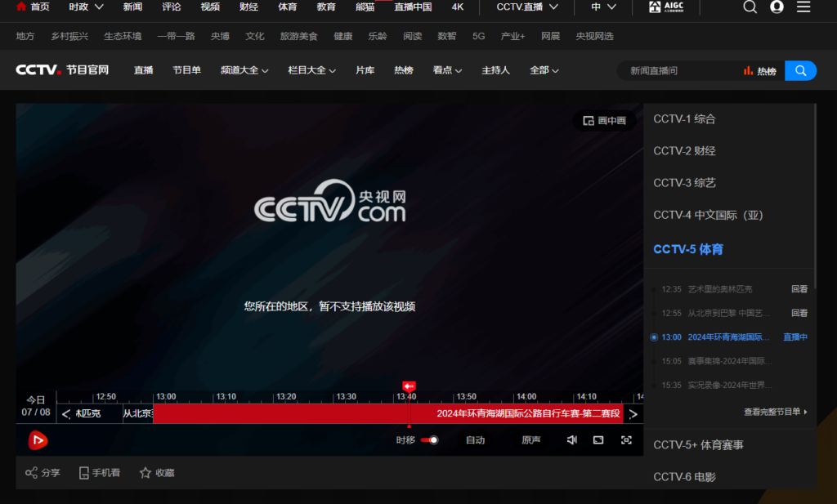Click the 新闻直播间 search input field
Screen dimensions: 837x504
(678, 71)
